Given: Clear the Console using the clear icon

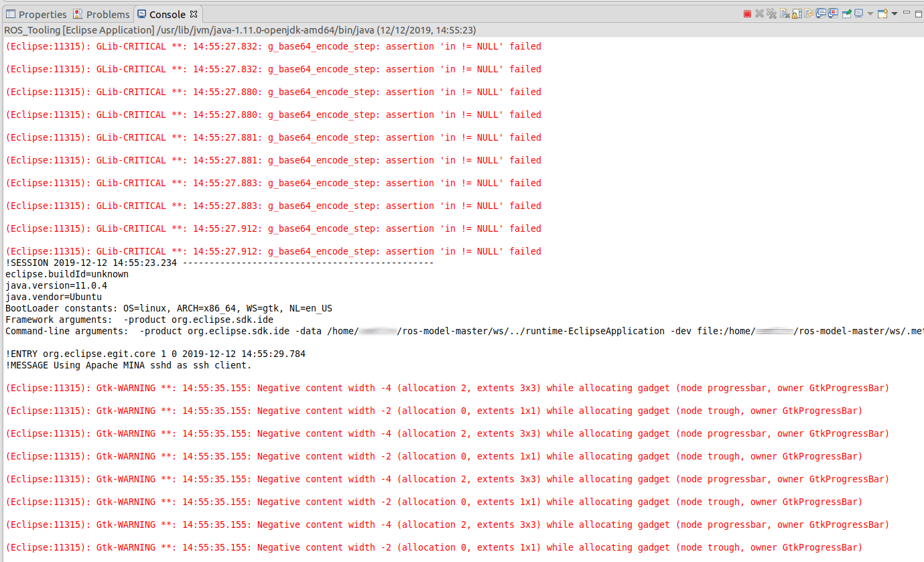Looking at the screenshot, I should 784,13.
